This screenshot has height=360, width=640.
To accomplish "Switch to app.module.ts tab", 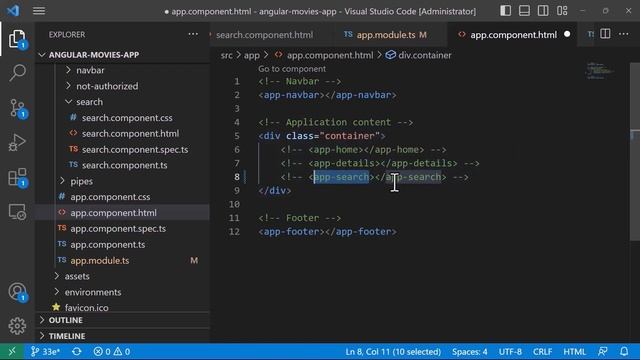I will (385, 35).
